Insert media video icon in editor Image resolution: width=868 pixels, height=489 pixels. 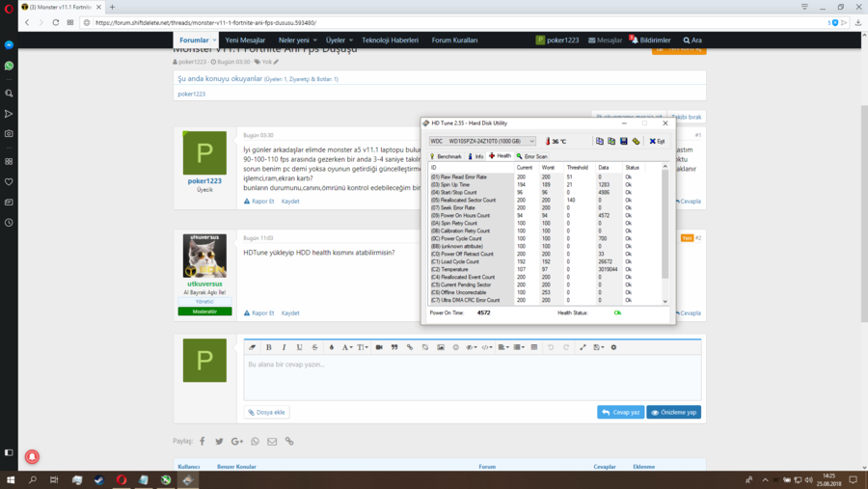pos(379,347)
